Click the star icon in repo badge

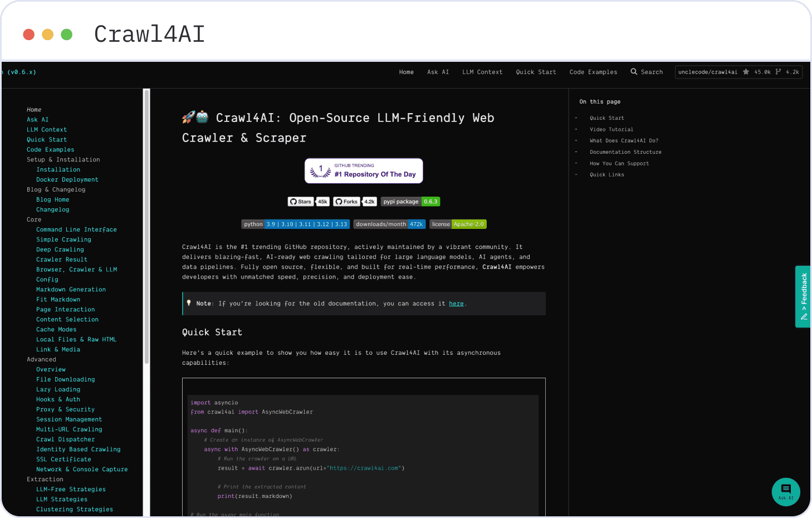click(x=746, y=72)
